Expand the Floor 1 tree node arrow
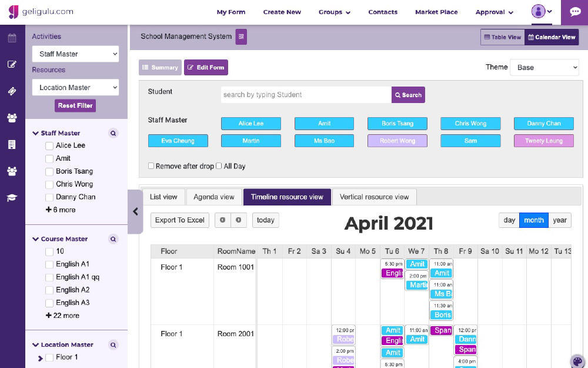Viewport: 588px width, 368px height. pyautogui.click(x=40, y=358)
